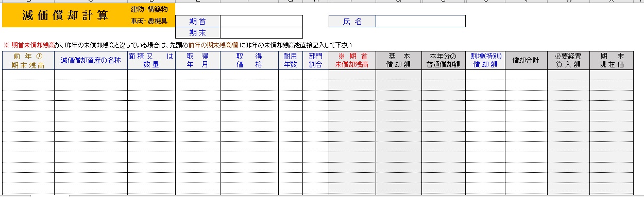Viewport: 644px width, 198px height.
Task: Click first data cell under 面積又は数量
Action: [151, 75]
